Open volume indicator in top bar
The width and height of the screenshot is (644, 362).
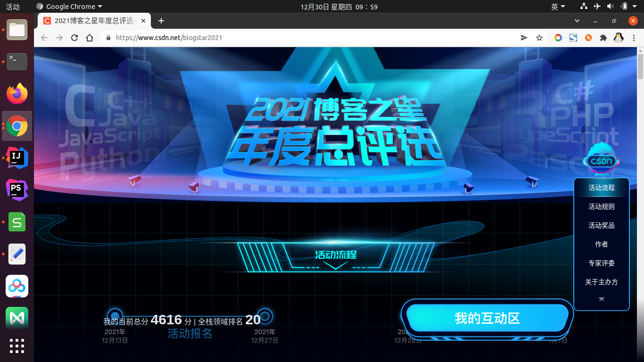(611, 7)
